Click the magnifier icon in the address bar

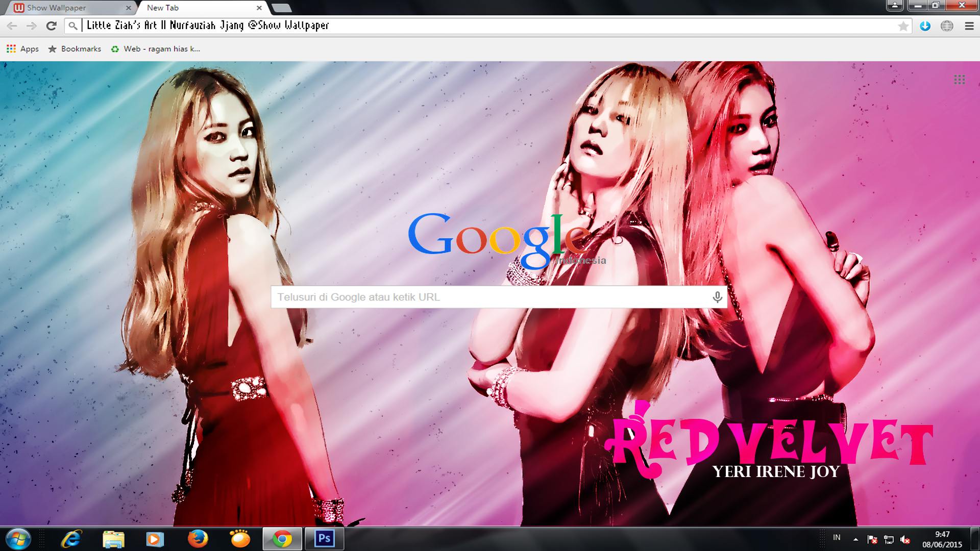[73, 26]
